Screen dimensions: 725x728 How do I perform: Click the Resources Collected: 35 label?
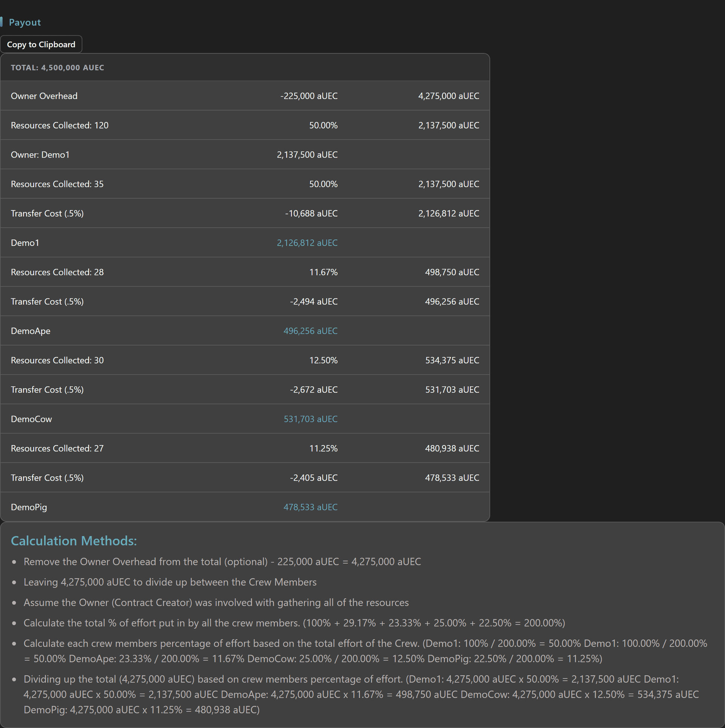click(57, 184)
